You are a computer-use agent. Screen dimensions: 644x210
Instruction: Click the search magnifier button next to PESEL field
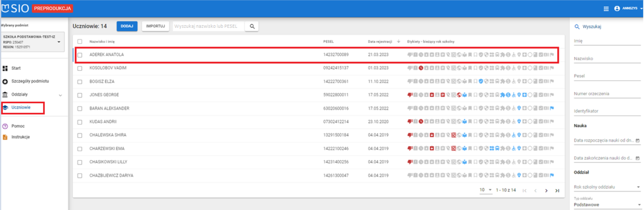[x=252, y=26]
